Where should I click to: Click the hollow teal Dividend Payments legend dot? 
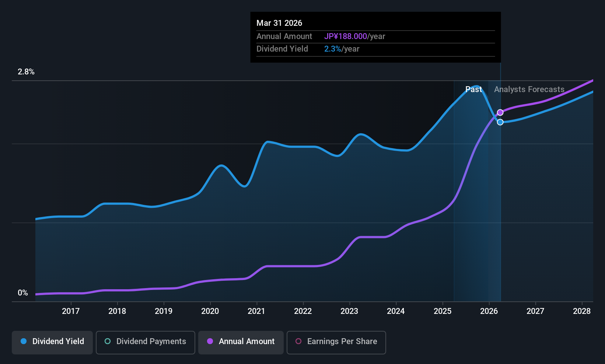pyautogui.click(x=108, y=341)
